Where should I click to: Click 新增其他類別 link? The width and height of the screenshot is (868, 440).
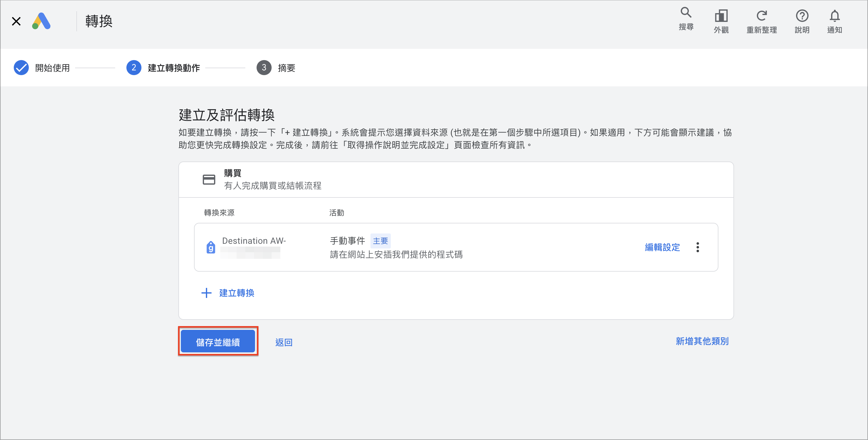coord(702,341)
